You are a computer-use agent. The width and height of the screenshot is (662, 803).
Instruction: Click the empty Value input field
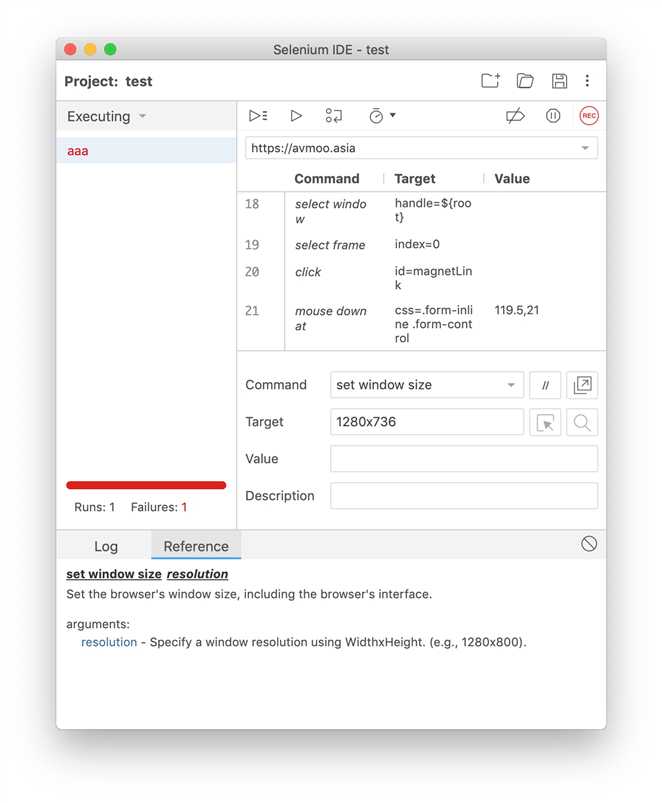[x=464, y=459]
